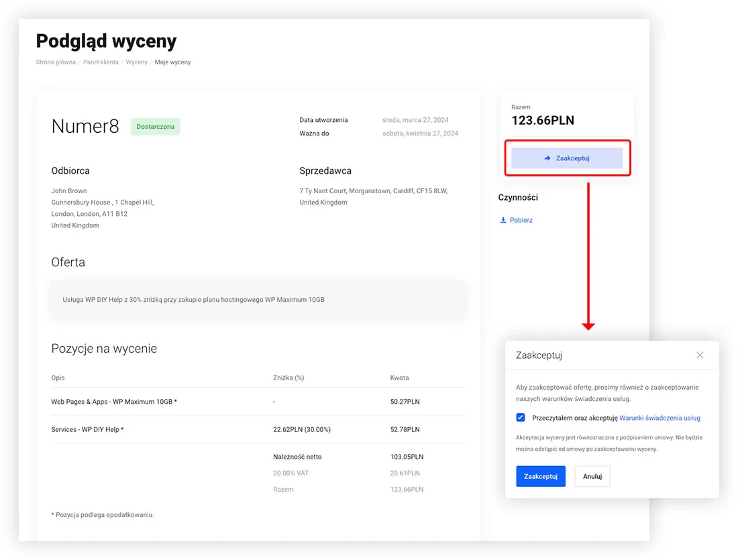Go to Strona główna breadcrumb

click(56, 62)
